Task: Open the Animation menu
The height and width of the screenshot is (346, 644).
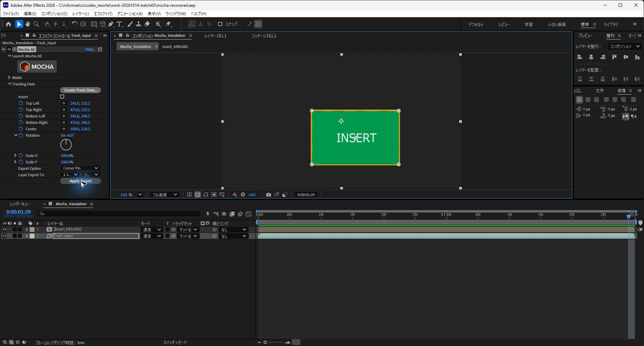Action: [x=130, y=14]
